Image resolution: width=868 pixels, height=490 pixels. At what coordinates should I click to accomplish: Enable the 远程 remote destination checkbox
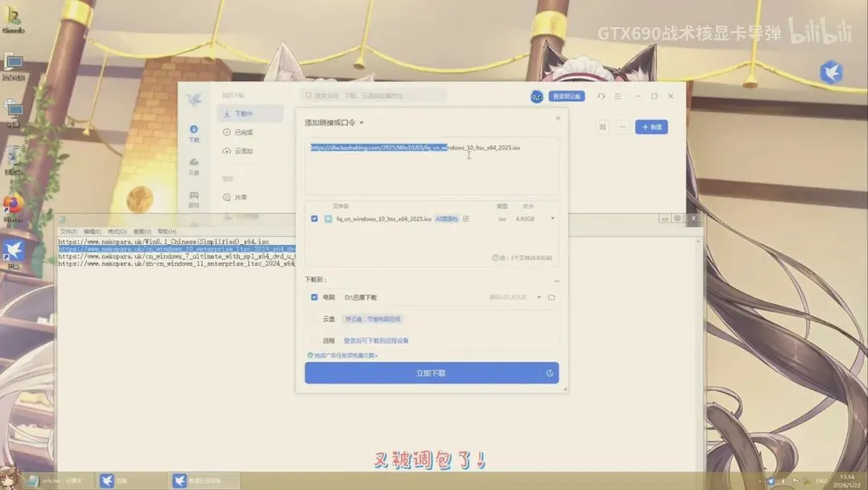(x=314, y=341)
